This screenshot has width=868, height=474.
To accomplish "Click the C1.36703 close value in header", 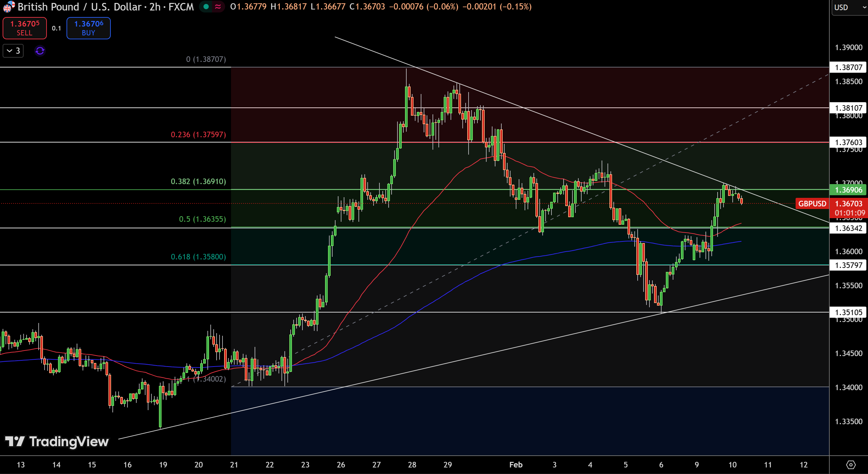I will (367, 7).
